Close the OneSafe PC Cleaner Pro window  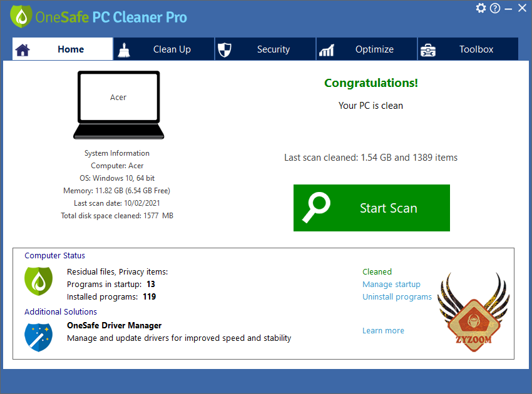(x=522, y=8)
